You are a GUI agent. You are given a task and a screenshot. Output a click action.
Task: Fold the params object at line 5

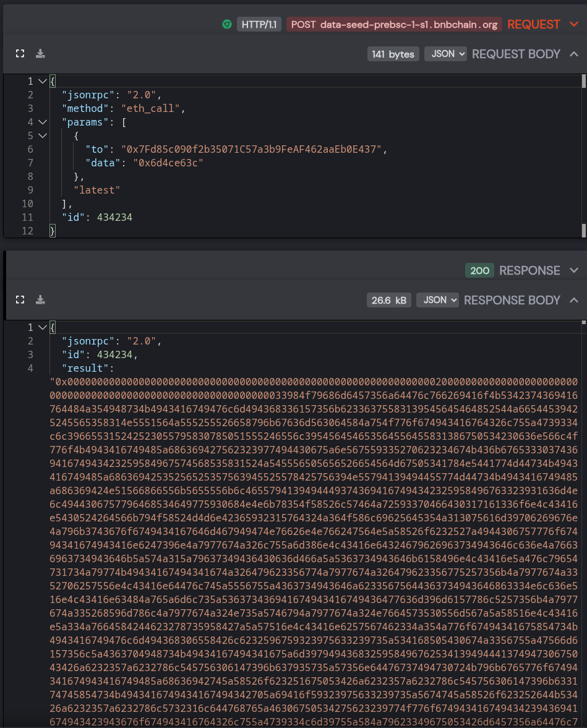pos(42,135)
